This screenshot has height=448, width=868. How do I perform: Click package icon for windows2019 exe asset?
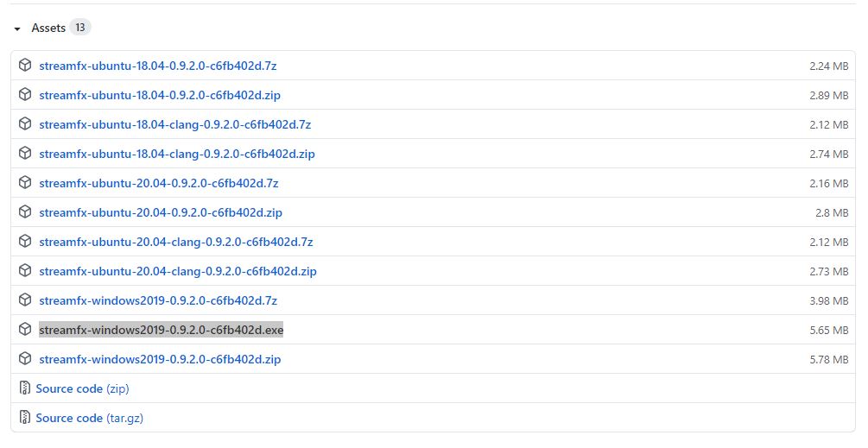[25, 329]
